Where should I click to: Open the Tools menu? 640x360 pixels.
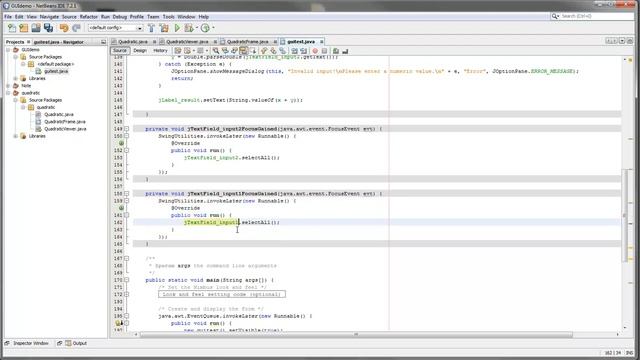(x=168, y=17)
